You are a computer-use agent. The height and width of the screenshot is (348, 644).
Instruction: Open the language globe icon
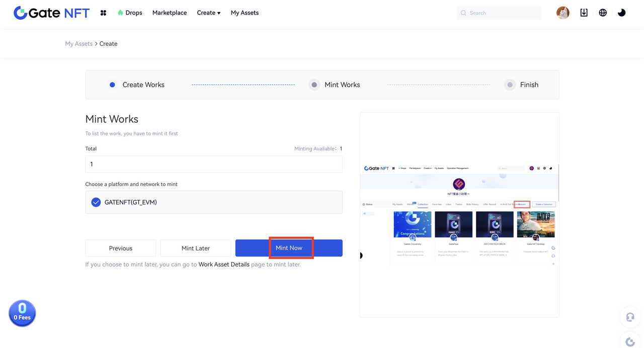(603, 13)
